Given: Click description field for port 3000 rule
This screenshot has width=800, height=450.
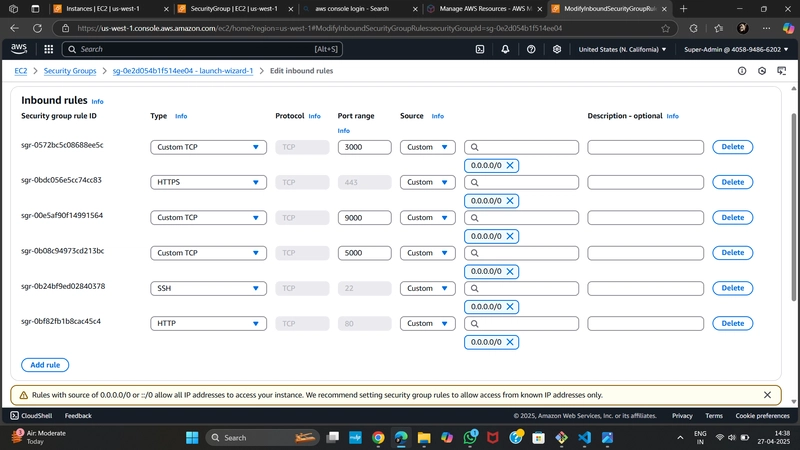Looking at the screenshot, I should click(645, 147).
